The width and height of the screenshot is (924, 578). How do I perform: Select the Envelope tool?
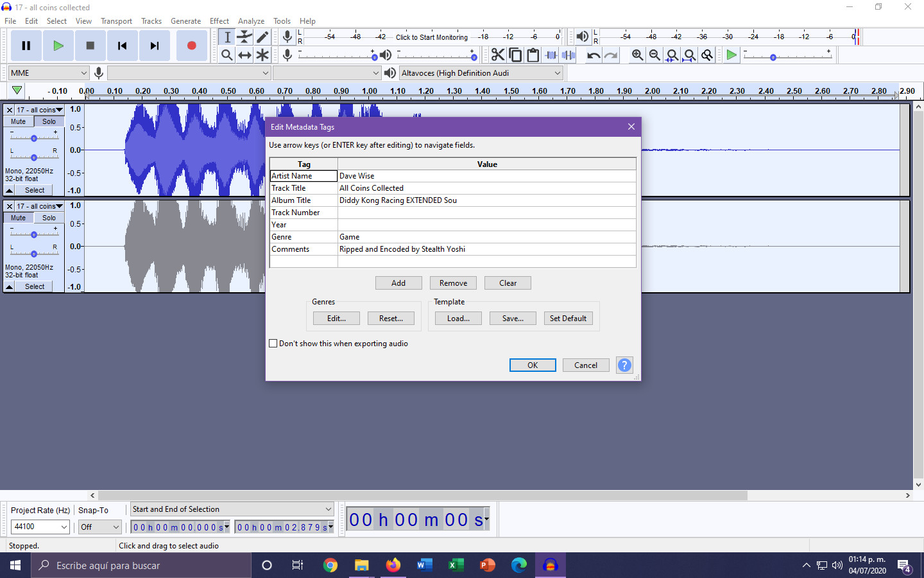[x=244, y=37]
